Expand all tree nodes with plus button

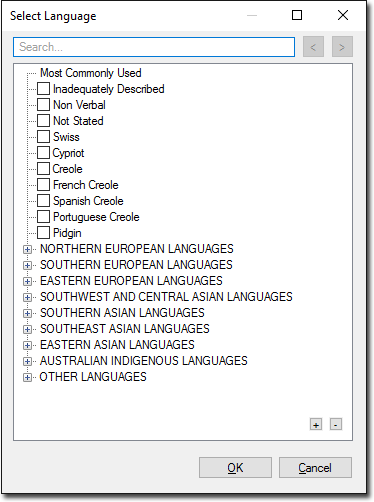tap(316, 425)
